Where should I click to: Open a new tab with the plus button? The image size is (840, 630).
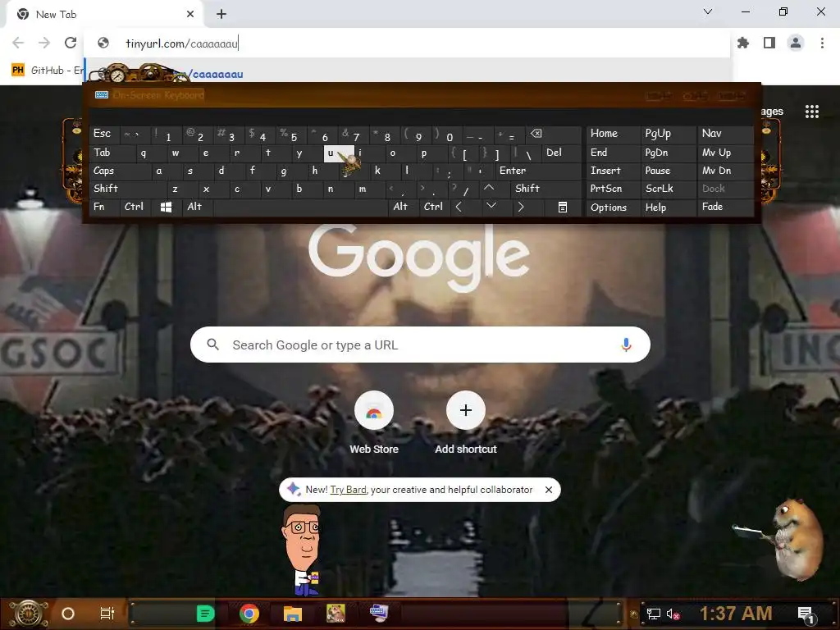tap(221, 15)
